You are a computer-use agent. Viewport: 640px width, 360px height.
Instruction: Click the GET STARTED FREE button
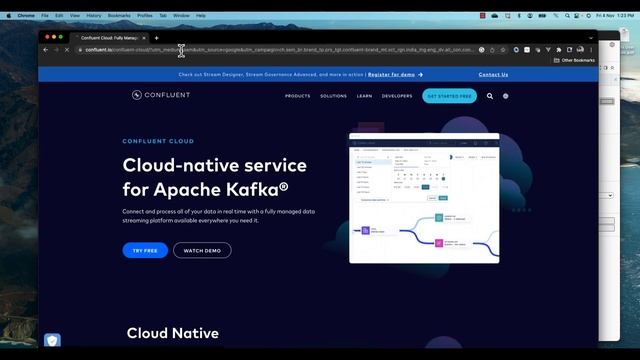(449, 96)
